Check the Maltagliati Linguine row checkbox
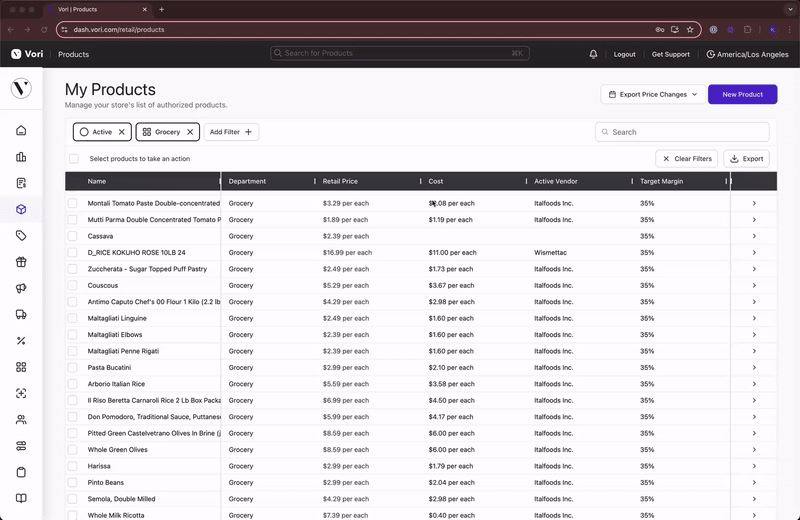This screenshot has height=520, width=800. point(72,318)
